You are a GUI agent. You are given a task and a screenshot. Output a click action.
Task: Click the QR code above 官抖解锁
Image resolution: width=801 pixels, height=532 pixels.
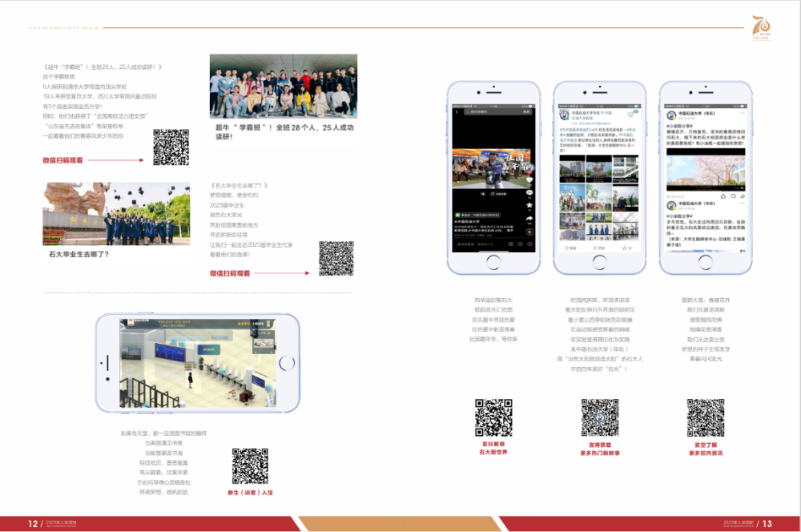[493, 417]
